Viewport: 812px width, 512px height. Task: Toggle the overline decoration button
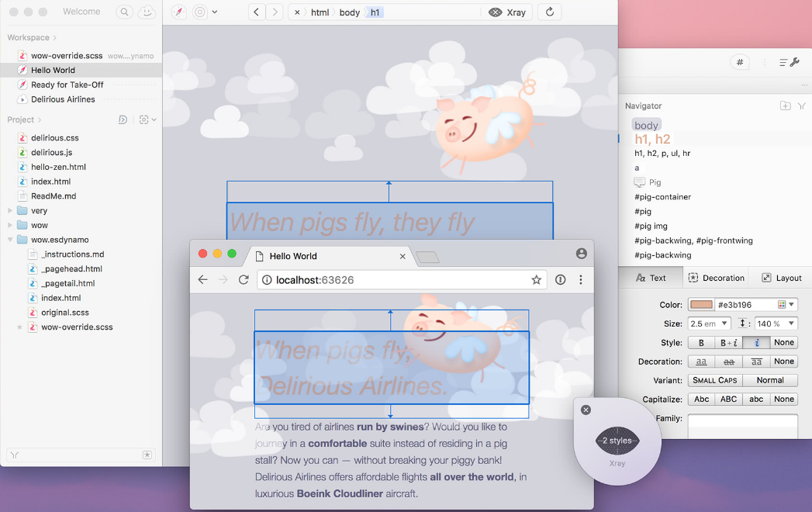756,362
